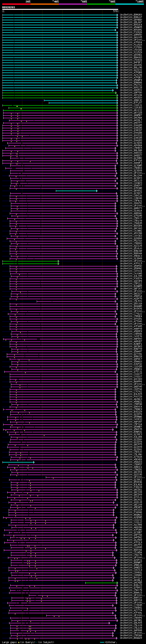
Task: Click hit label UniRef100_A7PHX4
Action: tap(131, 42)
